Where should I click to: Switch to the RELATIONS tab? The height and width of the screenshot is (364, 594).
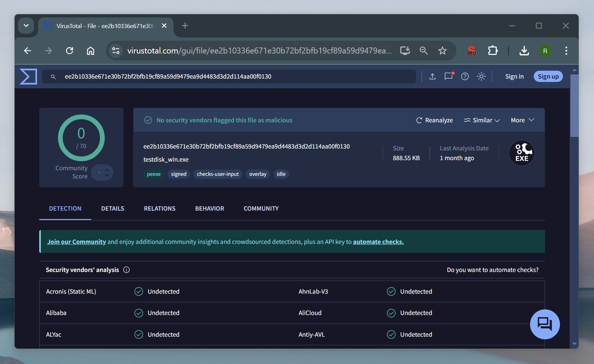click(x=160, y=208)
